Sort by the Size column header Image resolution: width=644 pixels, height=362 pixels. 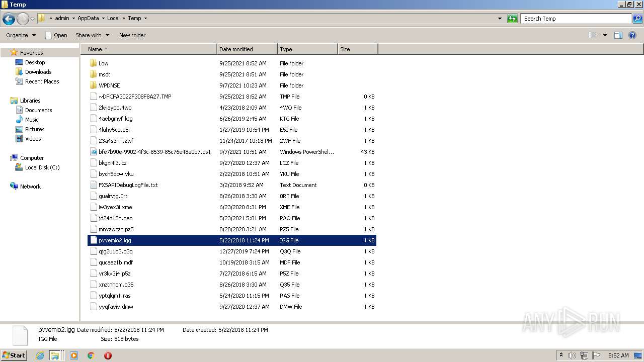tap(358, 49)
